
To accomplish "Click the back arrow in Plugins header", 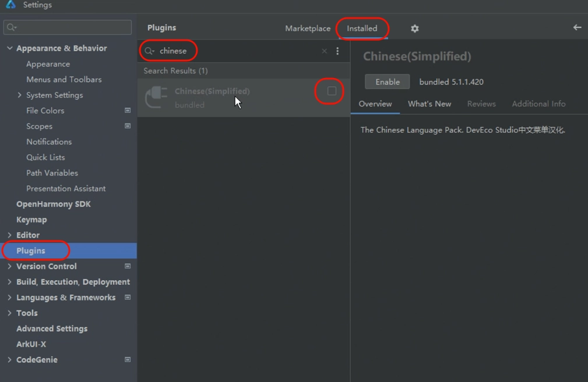I will pos(577,27).
